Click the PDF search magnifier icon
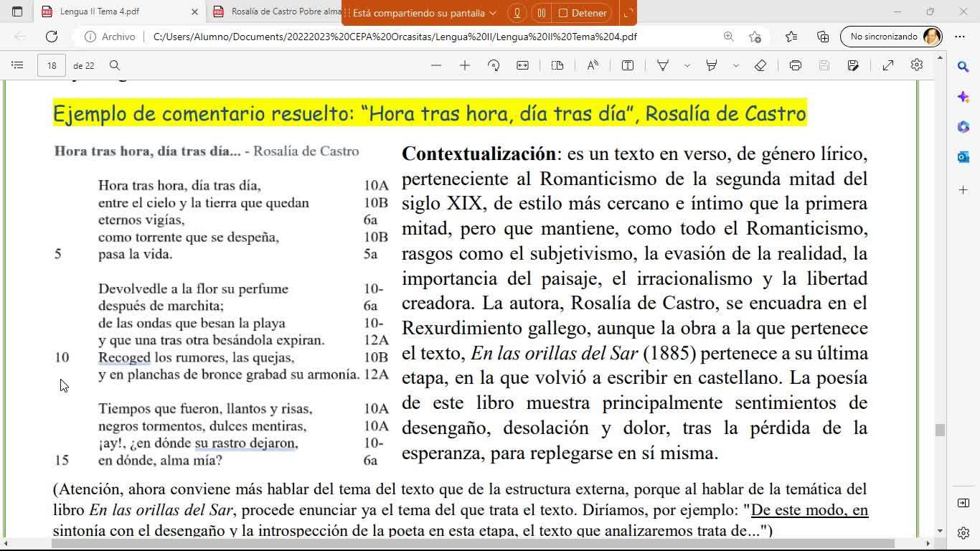 115,65
